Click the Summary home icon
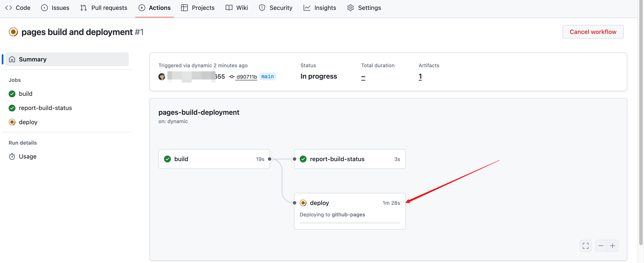Image resolution: width=644 pixels, height=263 pixels. tap(12, 59)
